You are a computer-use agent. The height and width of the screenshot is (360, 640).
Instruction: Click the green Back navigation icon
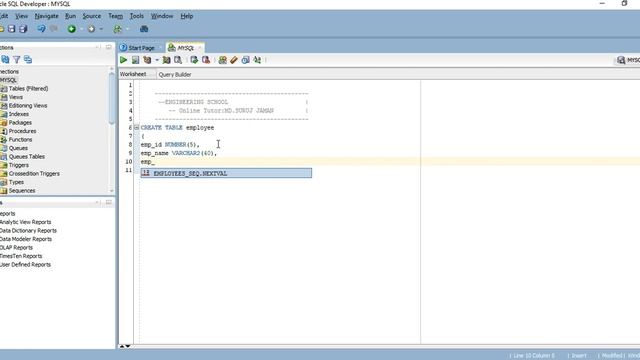pyautogui.click(x=72, y=29)
